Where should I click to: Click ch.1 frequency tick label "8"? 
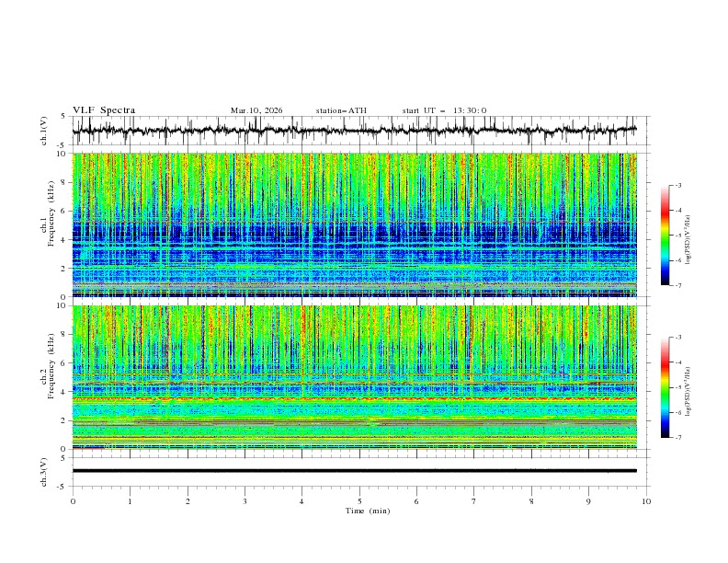point(64,182)
